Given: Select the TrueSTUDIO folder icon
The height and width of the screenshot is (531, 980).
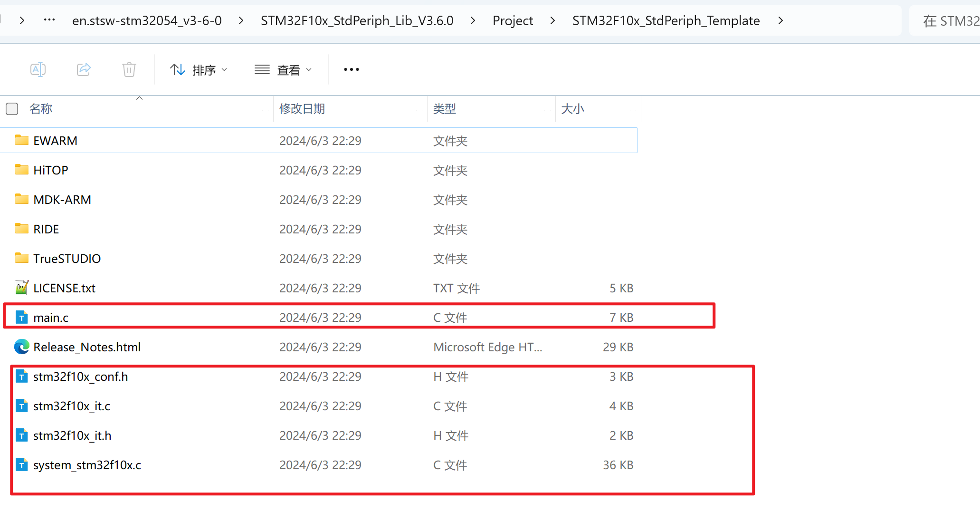Looking at the screenshot, I should click(21, 258).
